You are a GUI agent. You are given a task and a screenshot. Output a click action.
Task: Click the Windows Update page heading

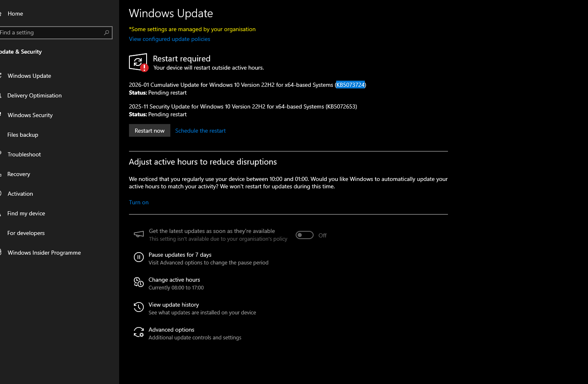[x=171, y=13]
